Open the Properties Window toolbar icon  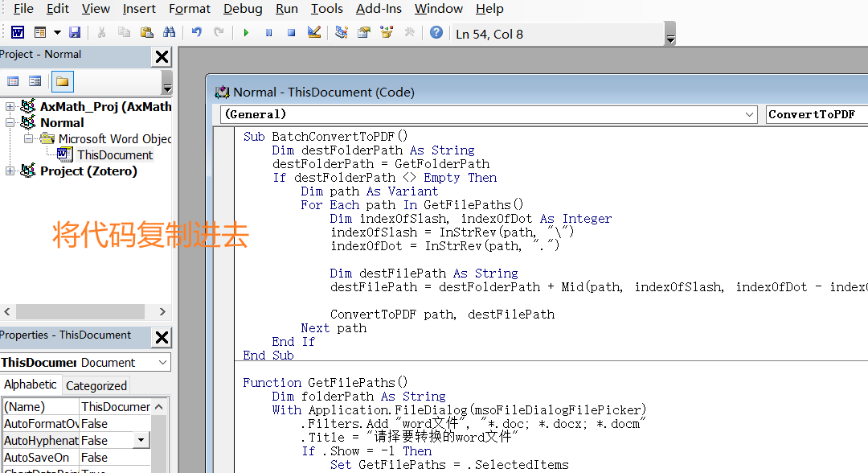(364, 33)
